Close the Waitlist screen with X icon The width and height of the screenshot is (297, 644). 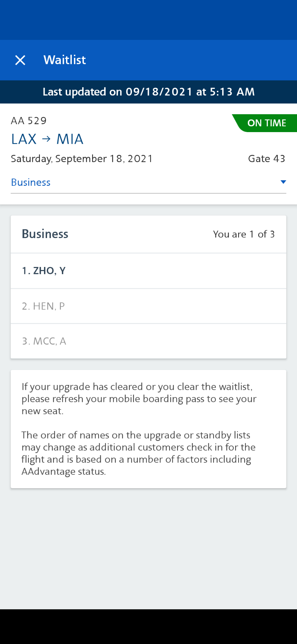(20, 60)
